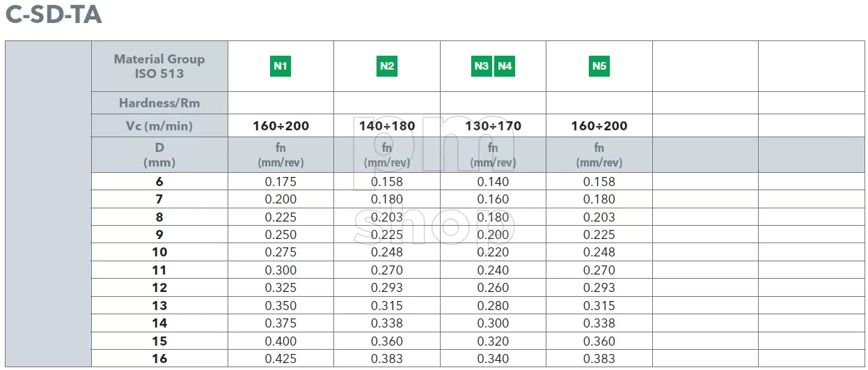Click diameter 16 row label
The height and width of the screenshot is (370, 868).
pos(159,359)
